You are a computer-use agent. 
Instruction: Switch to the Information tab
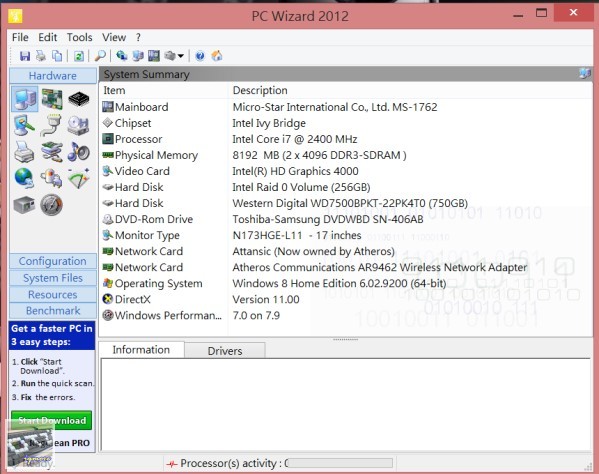(x=141, y=349)
